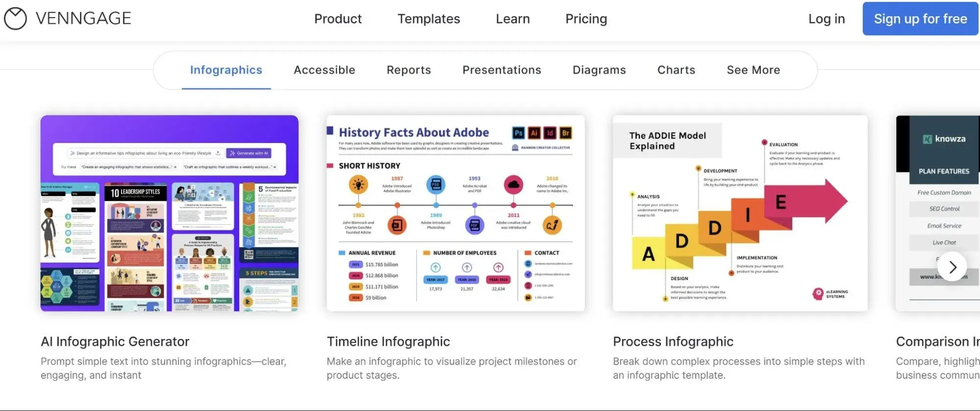Switch to the Diagrams tab
Viewport: 980px width, 411px height.
click(599, 70)
